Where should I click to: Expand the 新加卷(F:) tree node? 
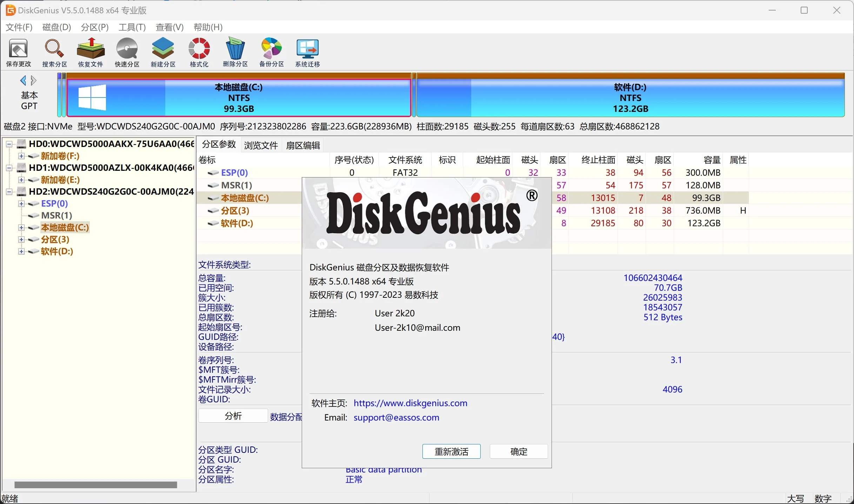[x=21, y=156]
